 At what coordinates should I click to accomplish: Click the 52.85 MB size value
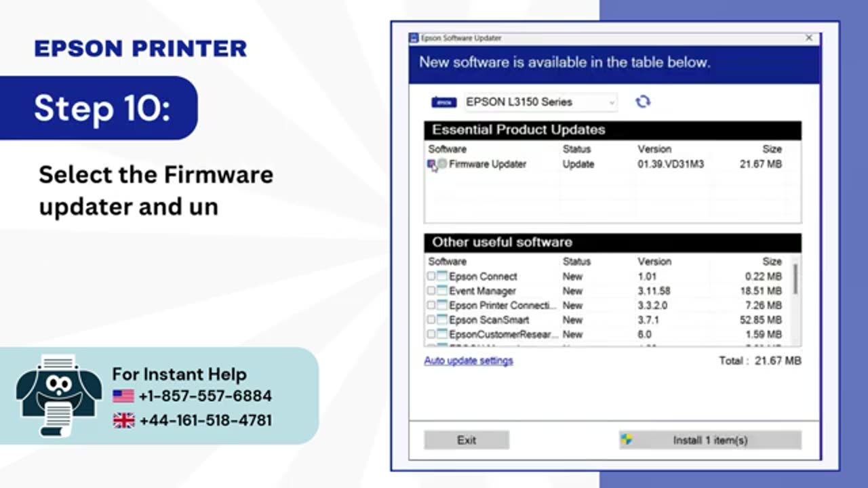761,320
